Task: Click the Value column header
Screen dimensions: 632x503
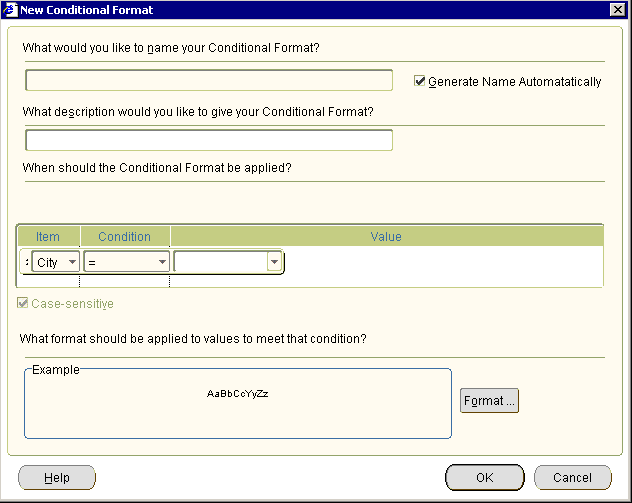Action: pos(386,237)
